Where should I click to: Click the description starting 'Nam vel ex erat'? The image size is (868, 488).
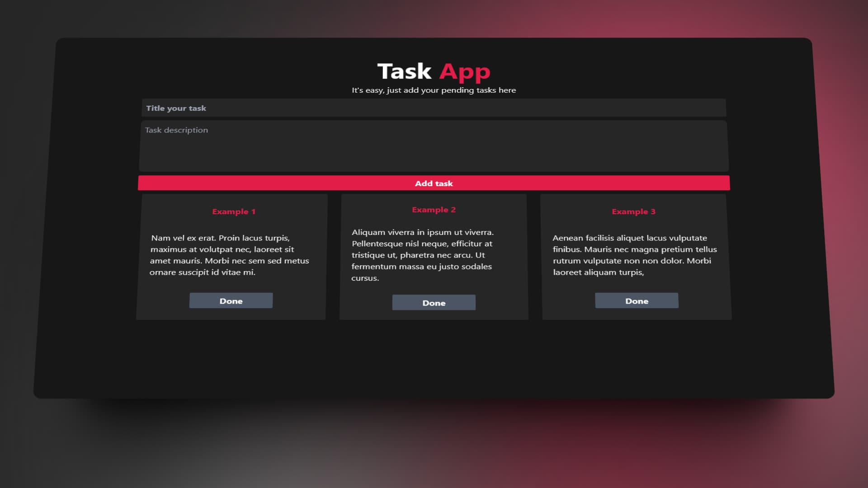click(x=230, y=255)
